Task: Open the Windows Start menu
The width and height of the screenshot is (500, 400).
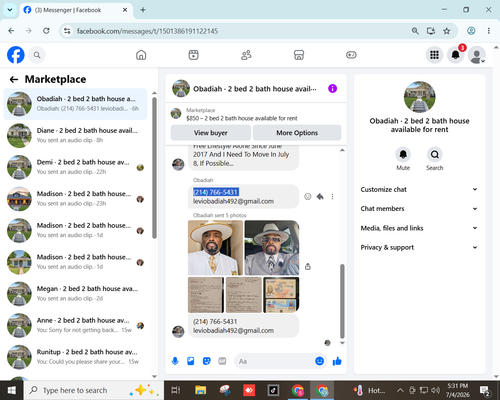Action: click(12, 390)
